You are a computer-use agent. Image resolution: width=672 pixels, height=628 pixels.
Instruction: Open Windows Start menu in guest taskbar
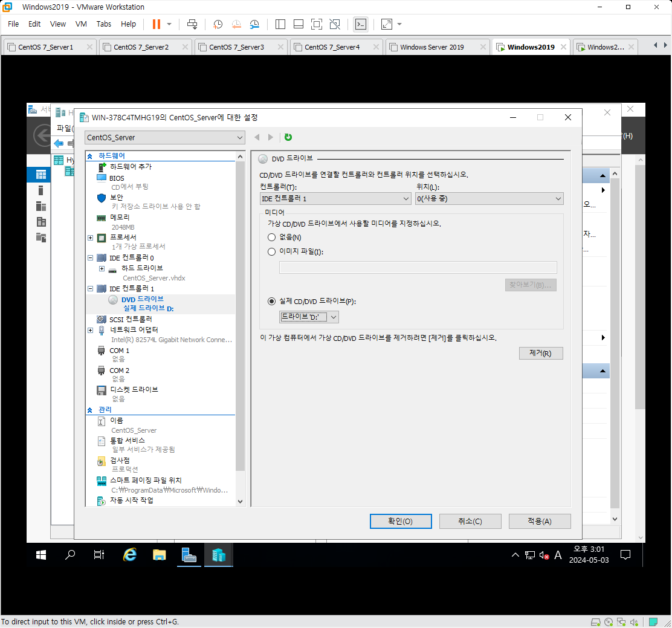click(x=41, y=555)
